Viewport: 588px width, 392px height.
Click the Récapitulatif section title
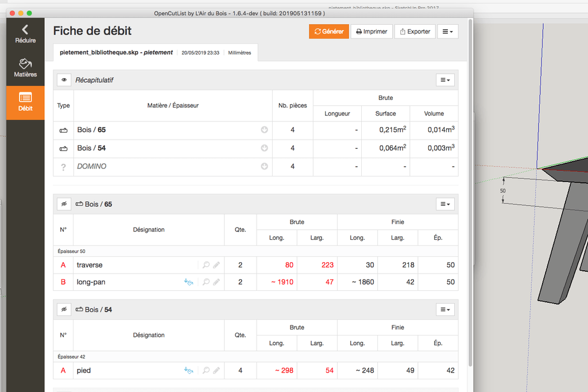coord(94,80)
